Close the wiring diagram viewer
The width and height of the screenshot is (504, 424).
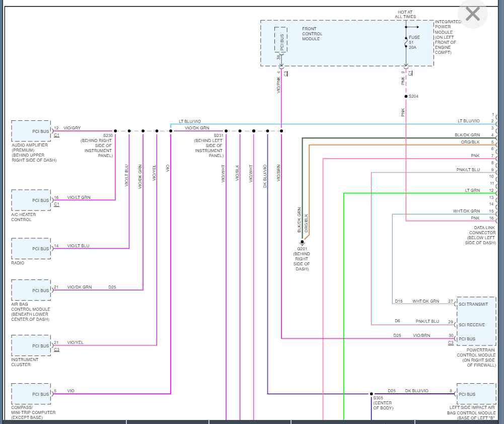tap(472, 14)
